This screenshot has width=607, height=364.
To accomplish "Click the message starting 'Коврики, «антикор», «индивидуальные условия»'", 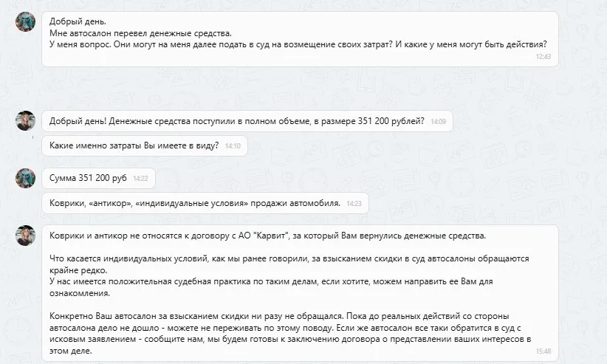I will coord(195,203).
